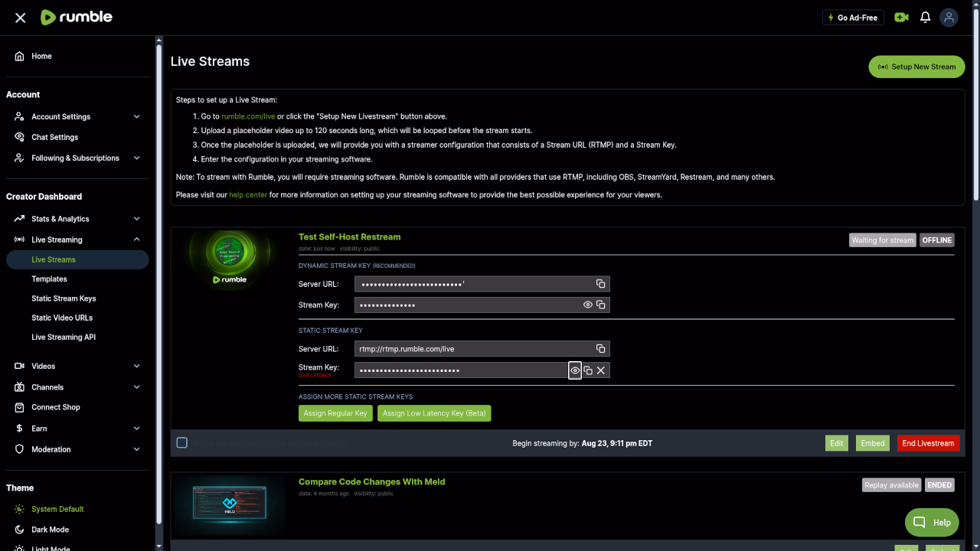Select Dark Mode theme
980x551 pixels.
(x=50, y=530)
